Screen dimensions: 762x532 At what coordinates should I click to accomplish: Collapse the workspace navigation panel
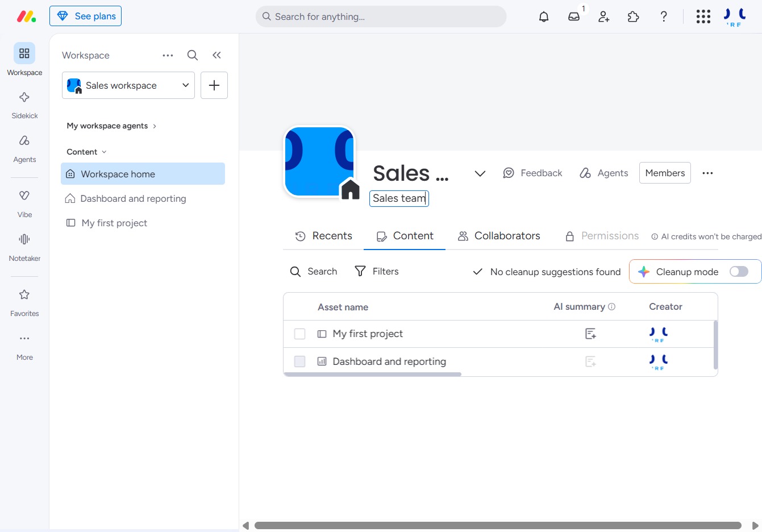point(216,55)
